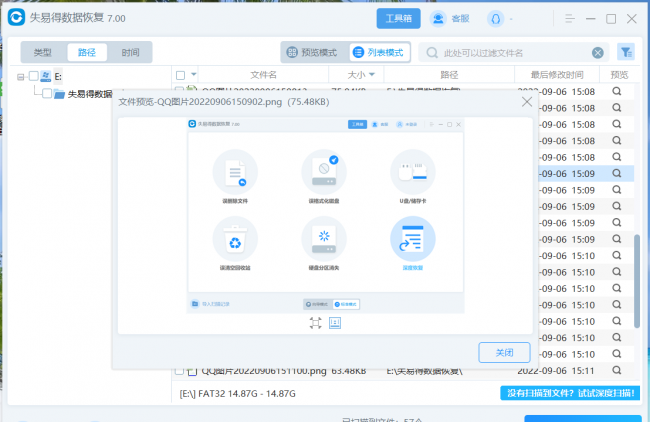The width and height of the screenshot is (650, 422).
Task: Click 没有扫描到文件？试试深度扫描 banner
Action: click(x=570, y=393)
